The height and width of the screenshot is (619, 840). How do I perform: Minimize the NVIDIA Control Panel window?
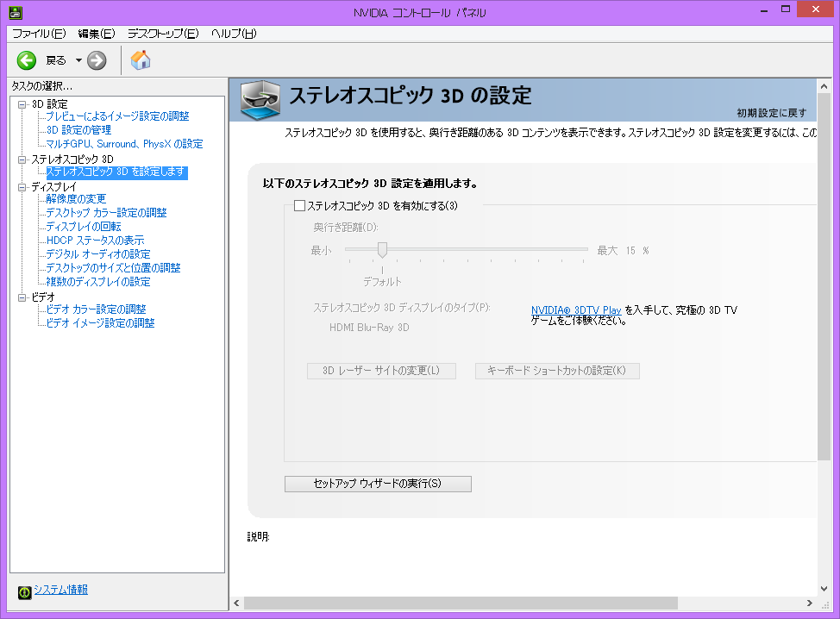(x=764, y=10)
